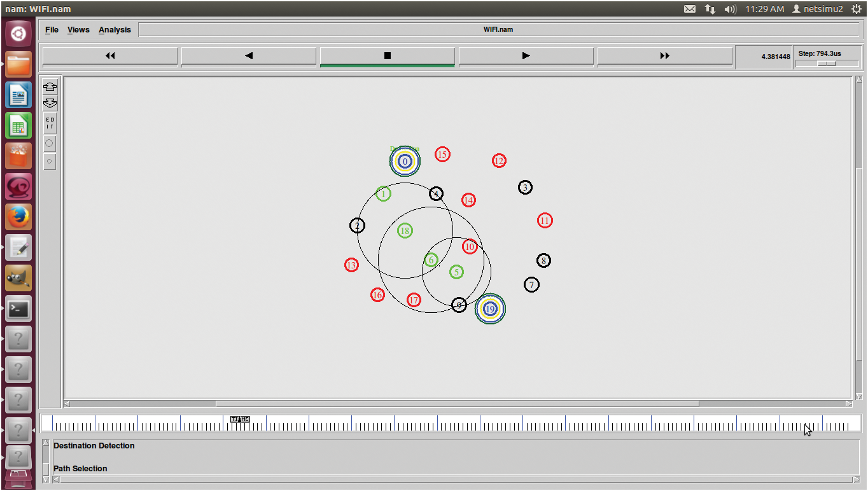Open Terminal from the Ubuntu launcher

18,309
